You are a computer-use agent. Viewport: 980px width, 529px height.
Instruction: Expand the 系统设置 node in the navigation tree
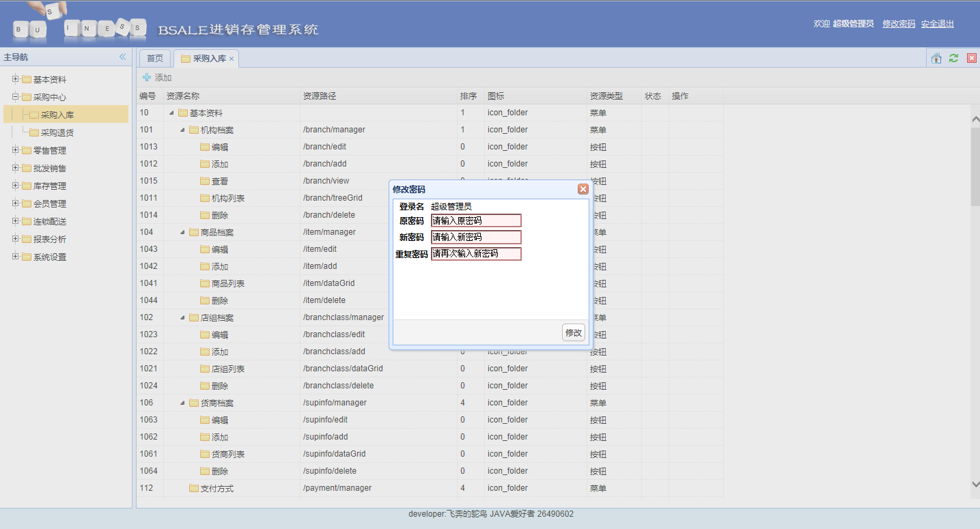(x=16, y=257)
